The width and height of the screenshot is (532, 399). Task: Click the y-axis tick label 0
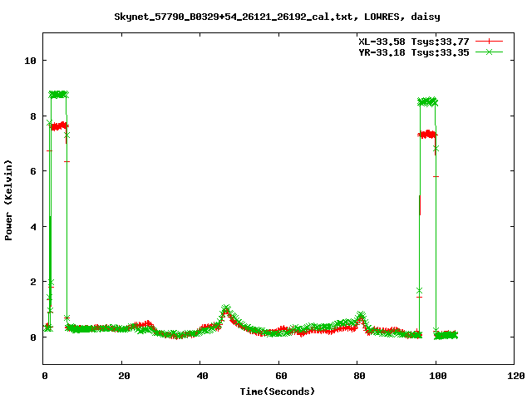(x=33, y=337)
